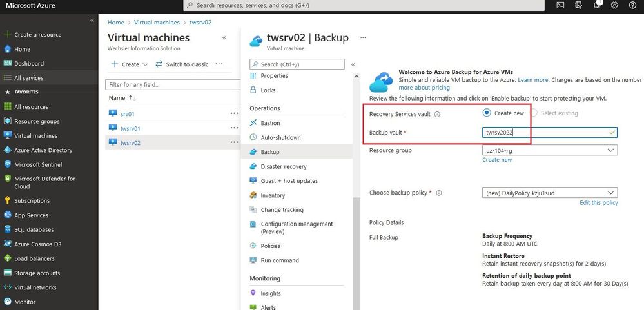644x310 pixels.
Task: Open Resource groups favorite
Action: point(37,122)
